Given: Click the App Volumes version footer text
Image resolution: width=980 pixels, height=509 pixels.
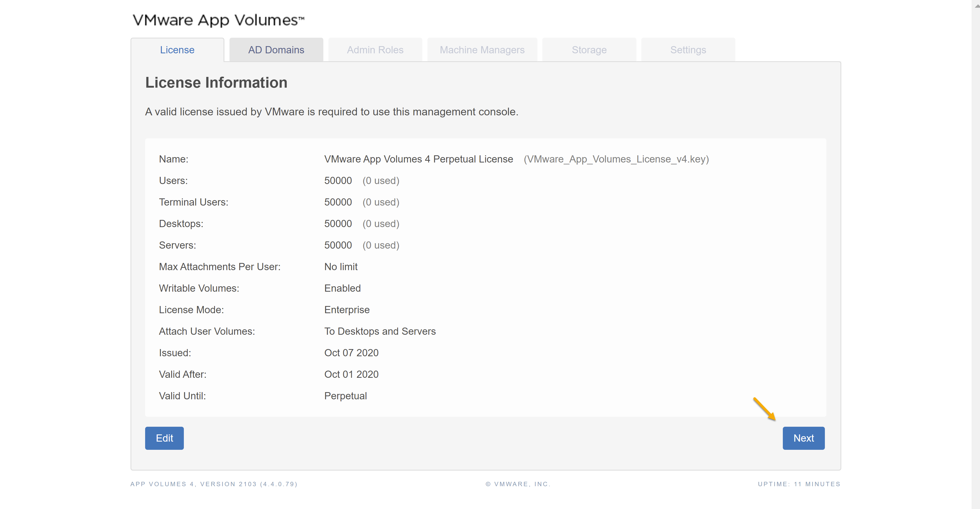Looking at the screenshot, I should click(214, 484).
